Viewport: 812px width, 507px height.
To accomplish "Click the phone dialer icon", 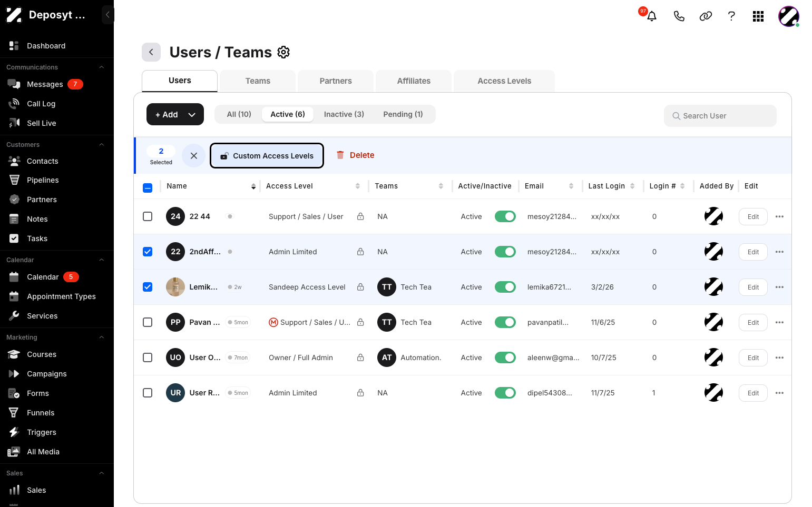I will [679, 16].
